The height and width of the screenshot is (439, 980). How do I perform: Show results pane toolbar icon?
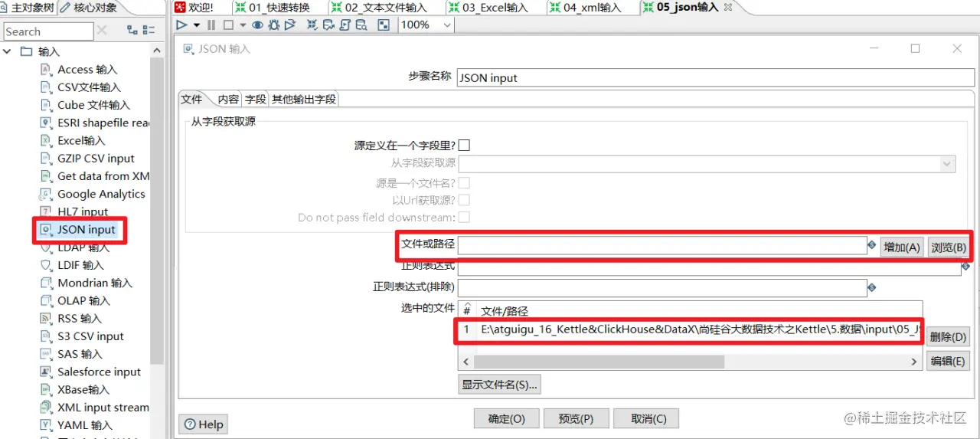click(x=384, y=25)
